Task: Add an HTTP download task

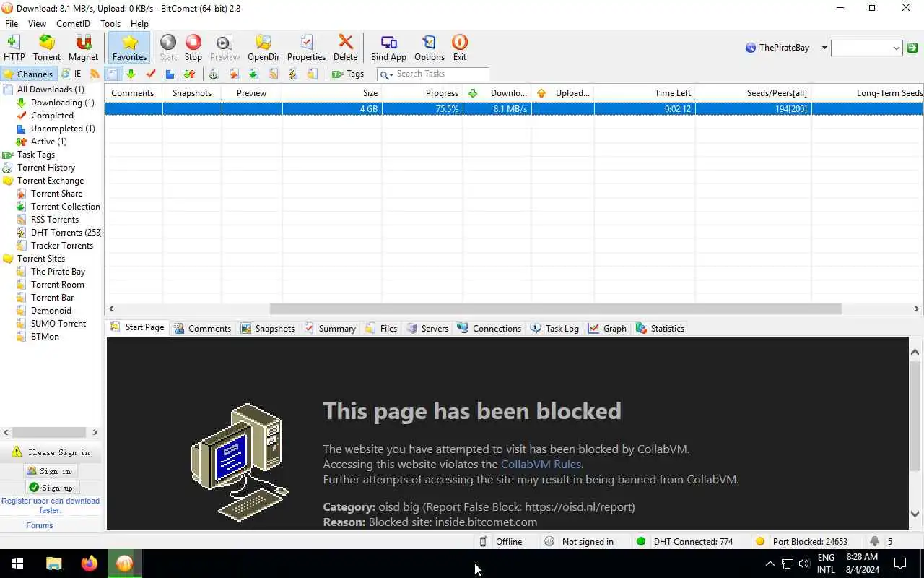Action: coord(14,48)
